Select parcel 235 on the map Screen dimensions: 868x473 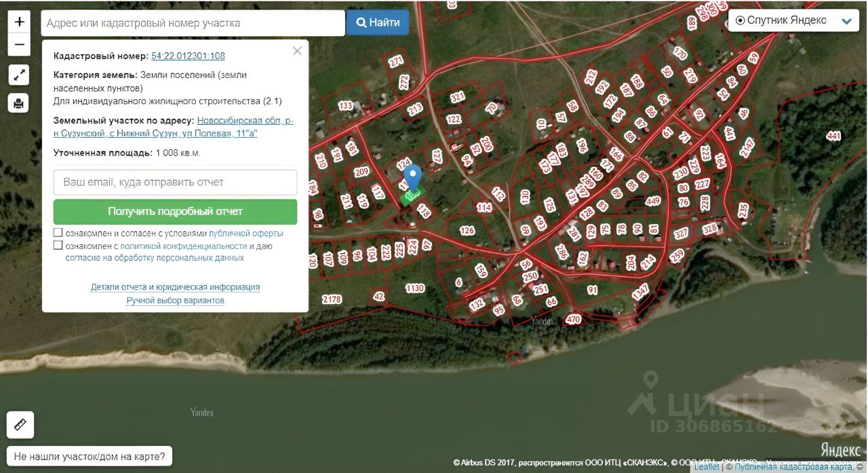coord(743,211)
